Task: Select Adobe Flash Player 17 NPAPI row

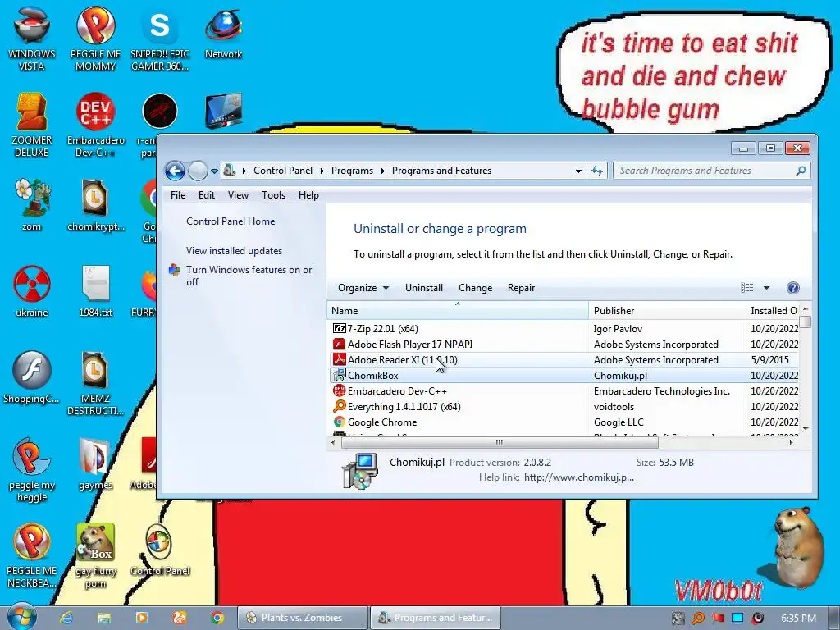Action: coord(564,344)
